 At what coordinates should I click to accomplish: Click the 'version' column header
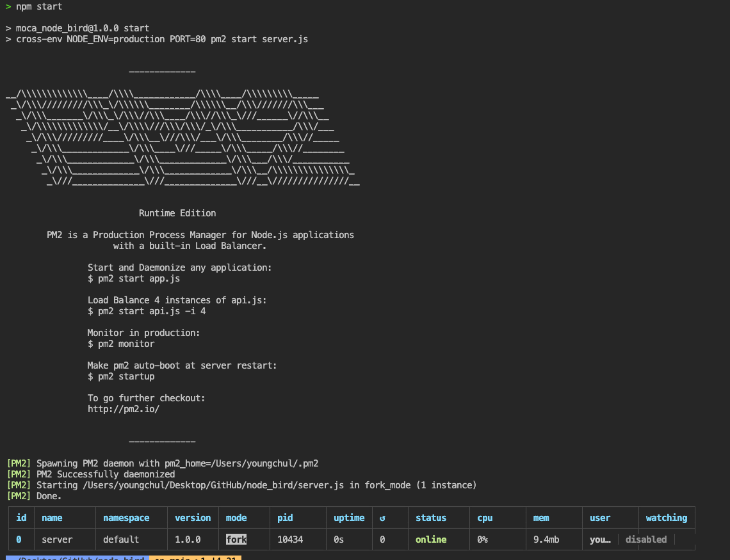pyautogui.click(x=193, y=518)
